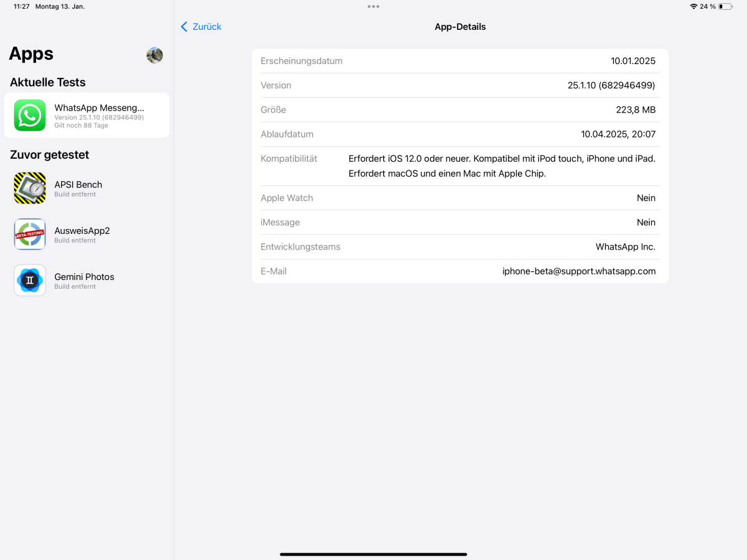The width and height of the screenshot is (747, 560).
Task: Open the Gemini Photos app icon
Action: tap(30, 280)
